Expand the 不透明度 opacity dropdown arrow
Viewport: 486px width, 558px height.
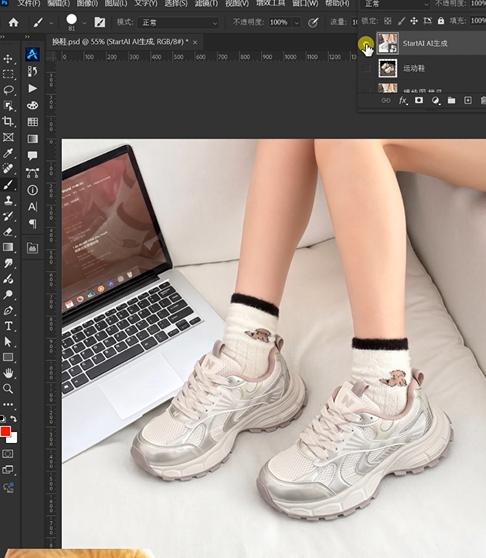click(297, 23)
